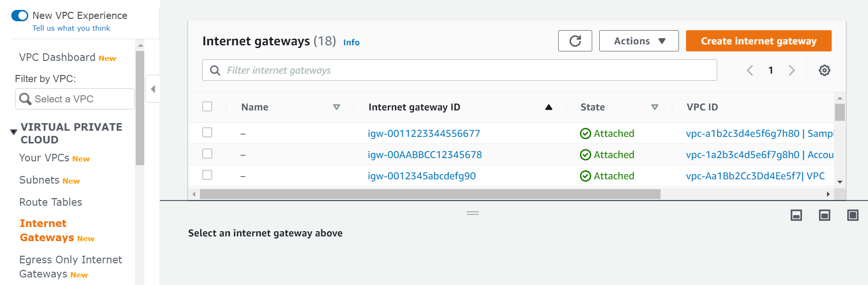The image size is (868, 285).
Task: Open the State column filter dropdown
Action: point(655,107)
